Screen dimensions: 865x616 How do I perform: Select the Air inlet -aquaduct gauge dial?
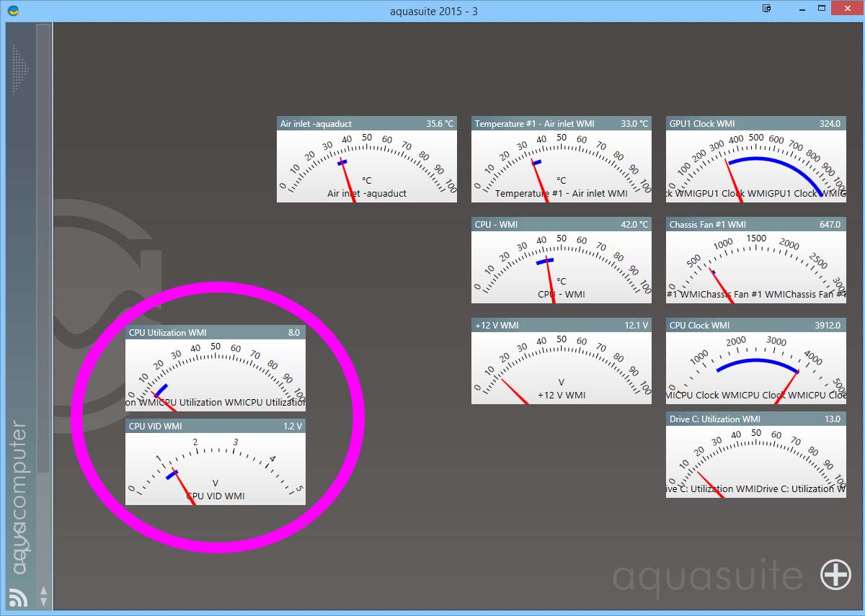coord(367,166)
